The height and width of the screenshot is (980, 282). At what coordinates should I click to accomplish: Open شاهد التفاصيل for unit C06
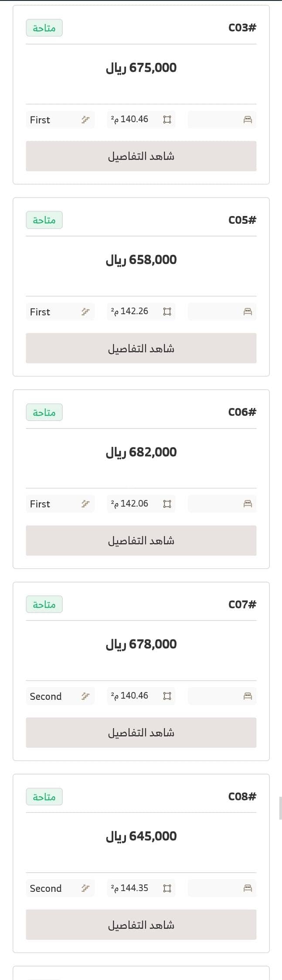coord(141,541)
